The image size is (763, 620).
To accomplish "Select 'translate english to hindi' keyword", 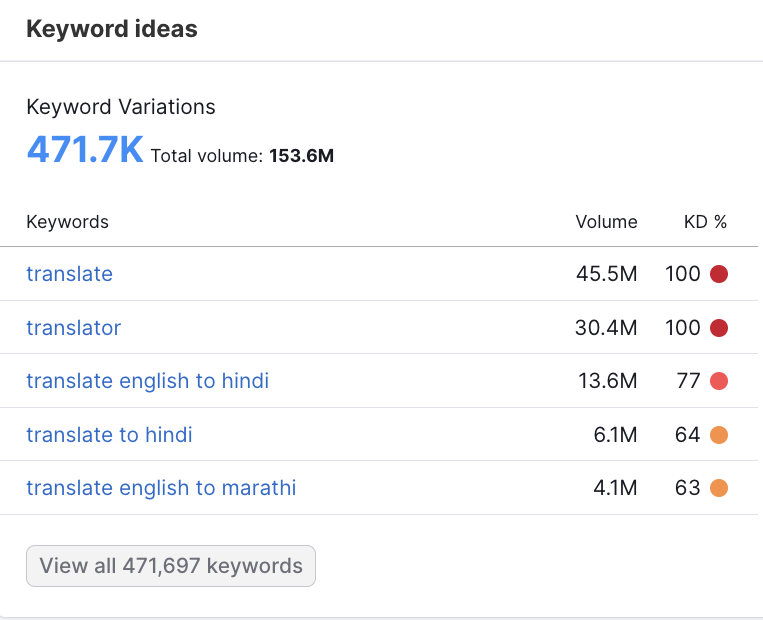I will 147,381.
